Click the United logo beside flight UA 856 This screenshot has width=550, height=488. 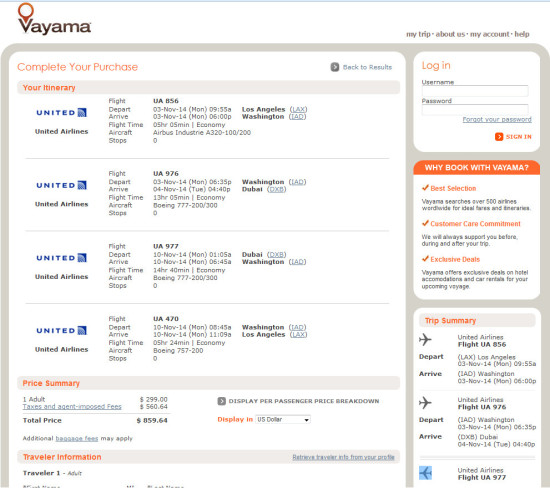pos(61,113)
